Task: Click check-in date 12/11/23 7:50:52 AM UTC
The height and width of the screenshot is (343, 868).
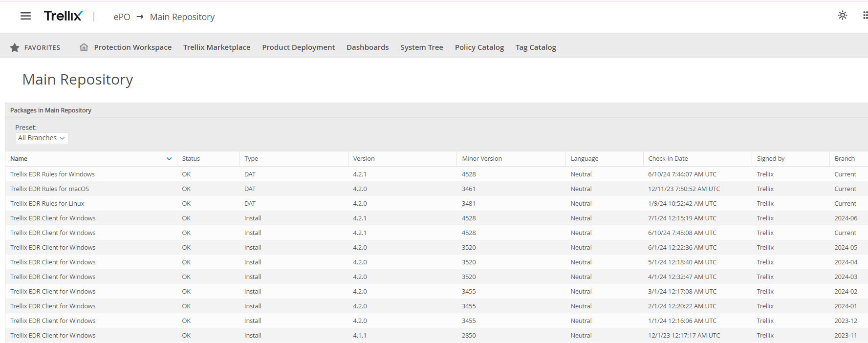Action: click(684, 189)
